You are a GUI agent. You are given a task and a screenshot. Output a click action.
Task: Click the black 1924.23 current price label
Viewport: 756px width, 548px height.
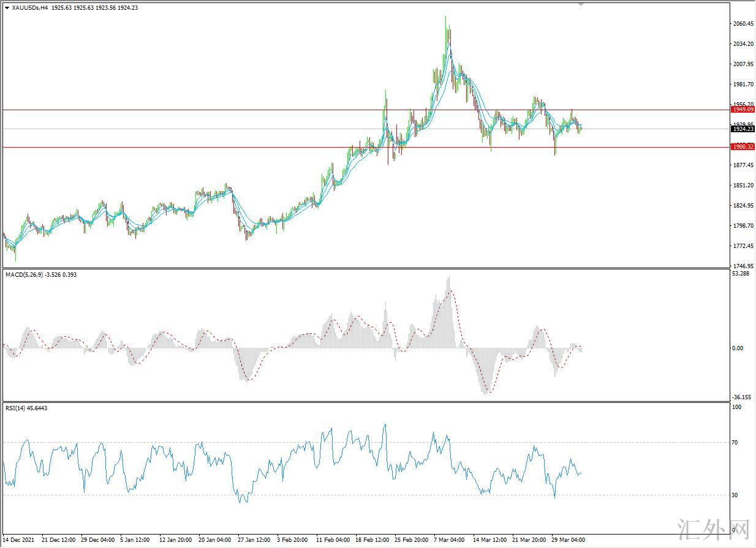tap(743, 129)
